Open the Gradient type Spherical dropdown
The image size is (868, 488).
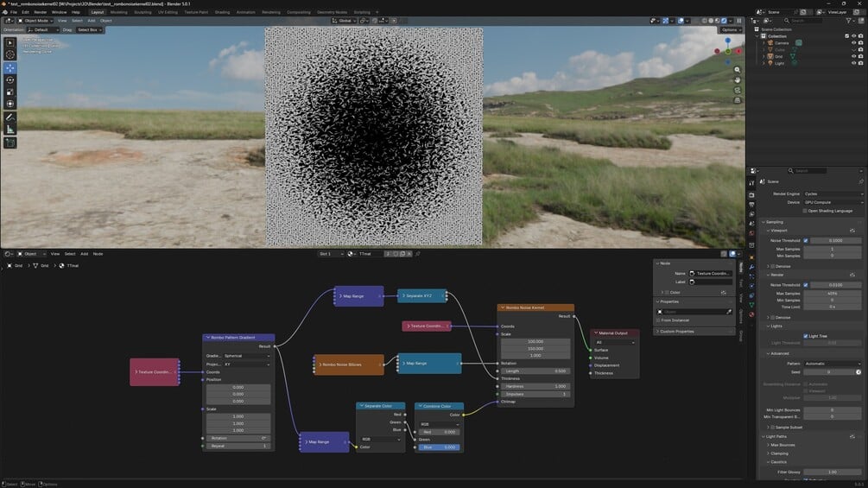(x=247, y=356)
